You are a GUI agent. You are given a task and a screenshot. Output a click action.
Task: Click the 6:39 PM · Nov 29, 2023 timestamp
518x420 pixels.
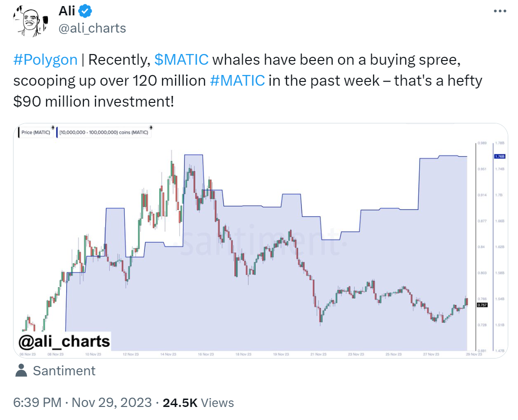82,402
